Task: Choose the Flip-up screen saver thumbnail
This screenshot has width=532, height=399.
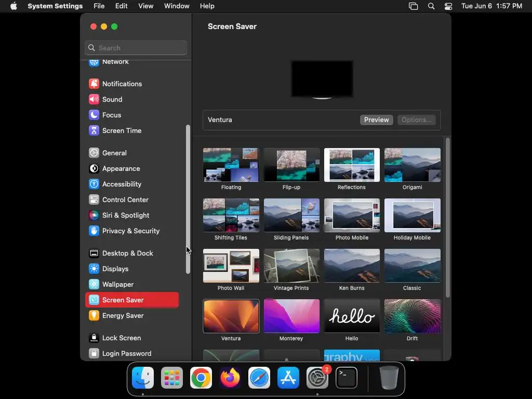Action: pyautogui.click(x=291, y=165)
